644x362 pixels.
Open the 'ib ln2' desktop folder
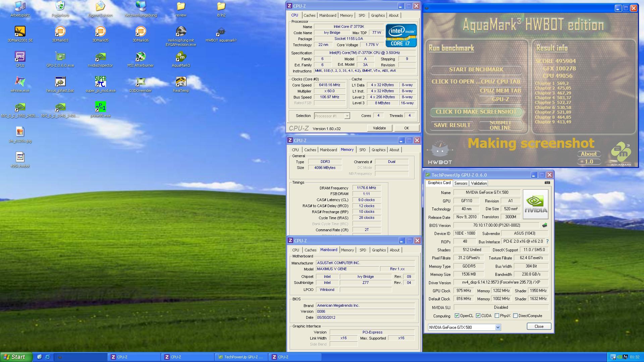(221, 8)
